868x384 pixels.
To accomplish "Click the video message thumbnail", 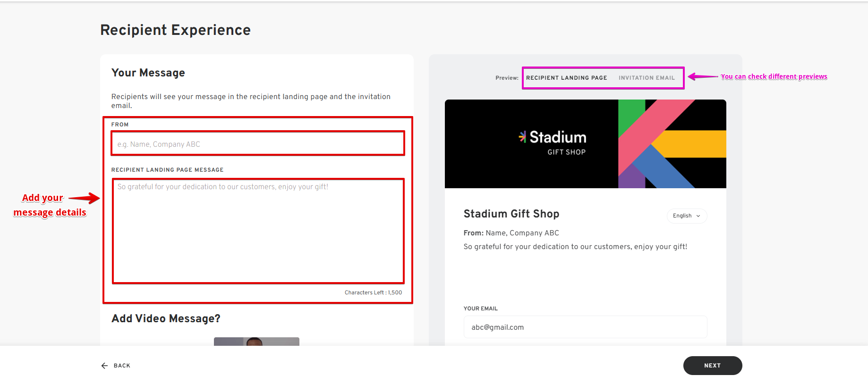I will click(x=256, y=342).
